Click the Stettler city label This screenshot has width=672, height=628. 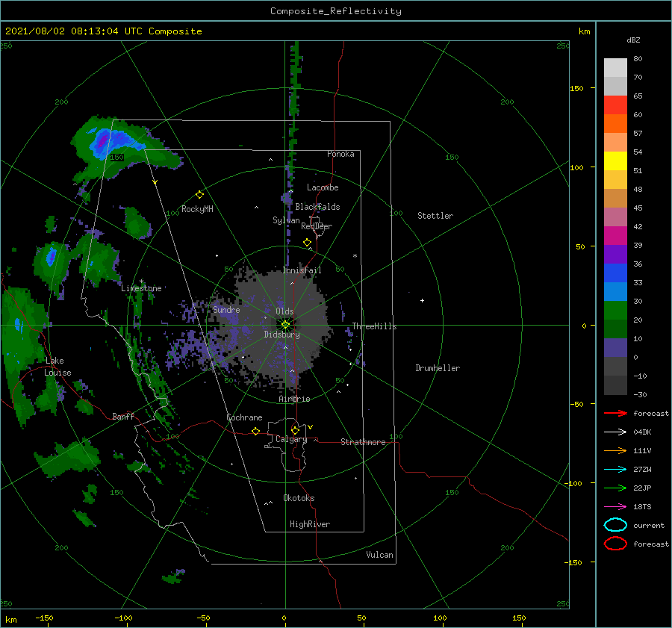[435, 216]
